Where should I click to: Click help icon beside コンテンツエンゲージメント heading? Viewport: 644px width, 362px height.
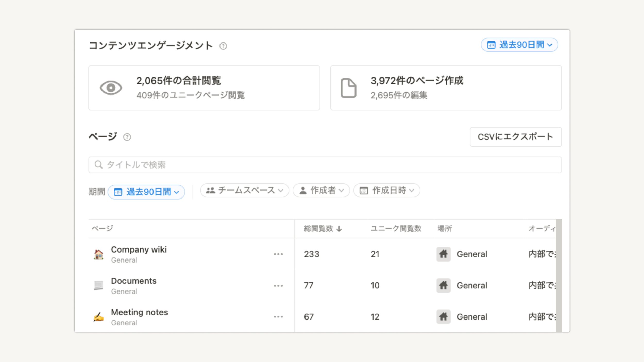223,46
